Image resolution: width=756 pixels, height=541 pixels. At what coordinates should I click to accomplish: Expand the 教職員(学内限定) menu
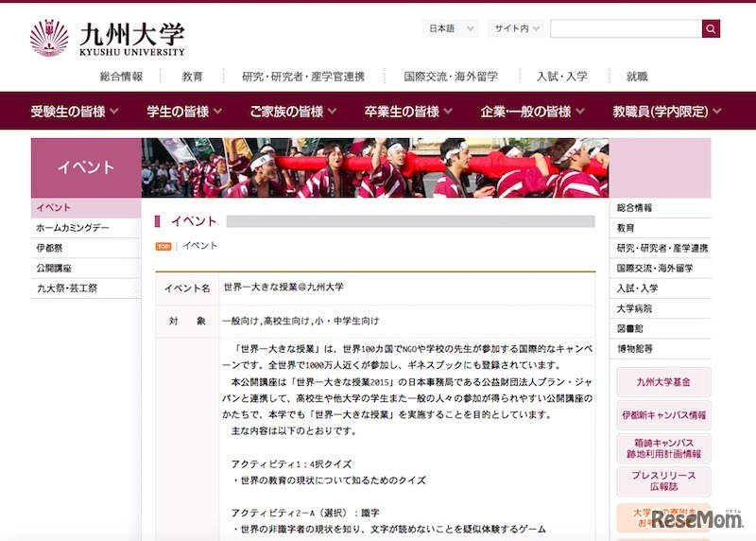[x=667, y=112]
